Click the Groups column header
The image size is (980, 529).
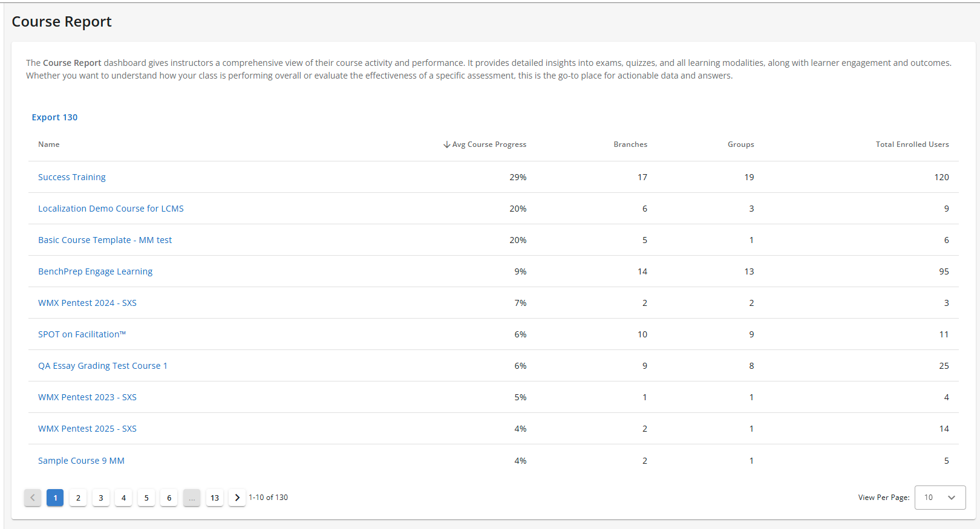click(x=740, y=144)
